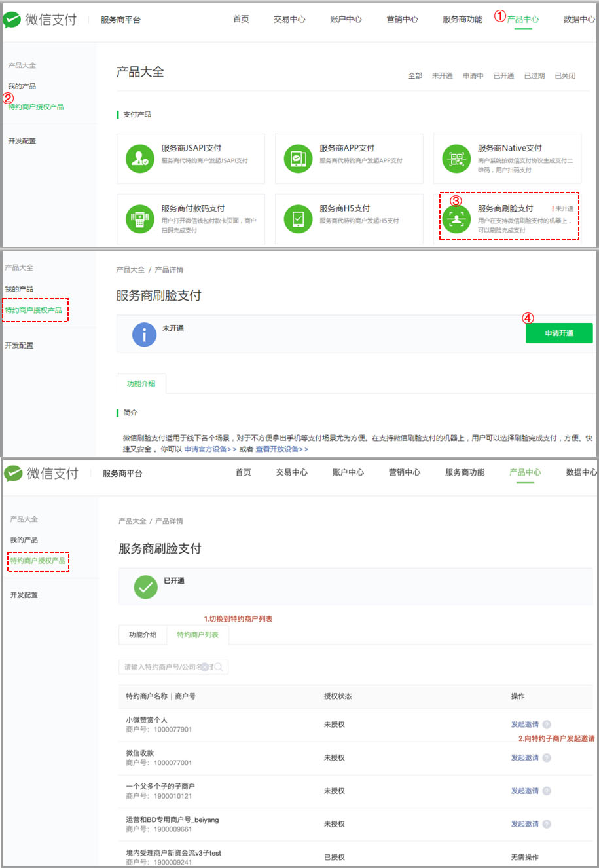
Task: Select the 服务商H5支付 product icon
Action: tap(298, 219)
